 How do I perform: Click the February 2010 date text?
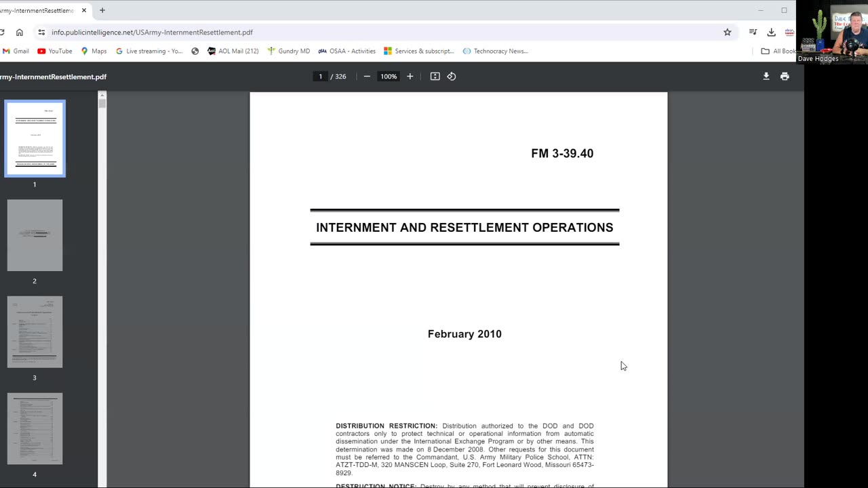tap(465, 334)
